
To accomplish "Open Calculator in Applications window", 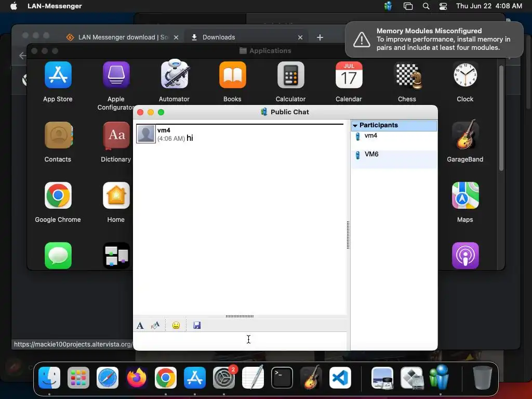I will click(291, 75).
